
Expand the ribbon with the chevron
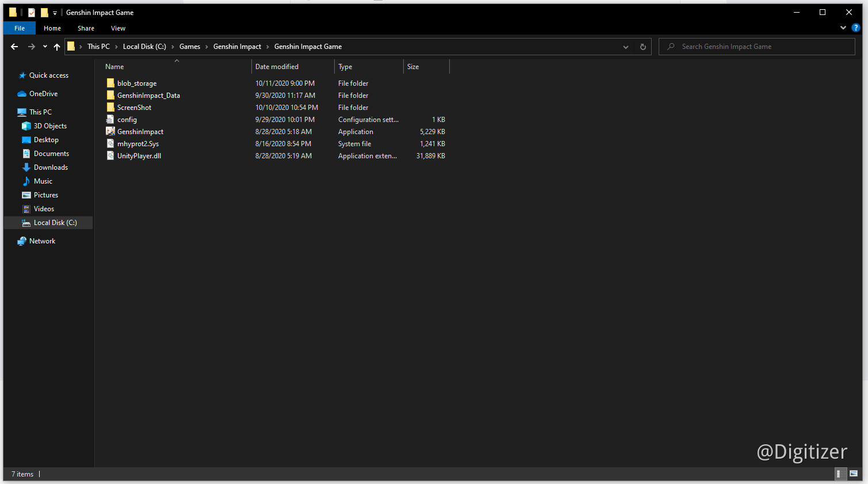tap(843, 28)
